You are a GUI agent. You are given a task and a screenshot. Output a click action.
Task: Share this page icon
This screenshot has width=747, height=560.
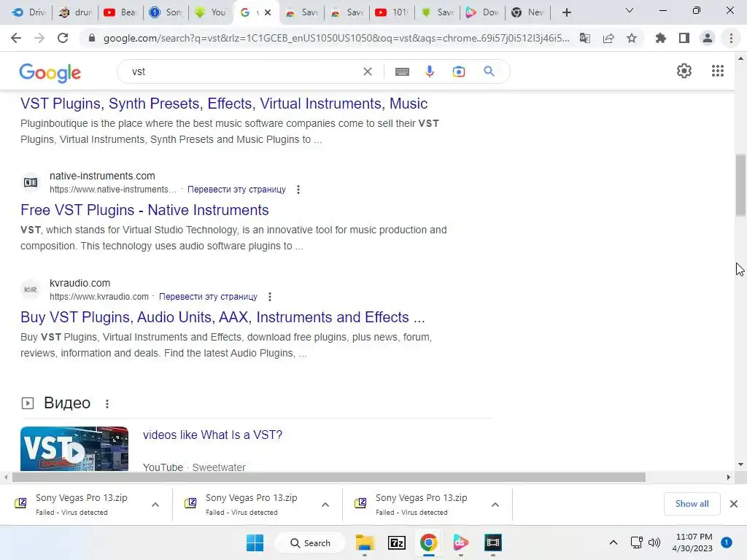608,38
